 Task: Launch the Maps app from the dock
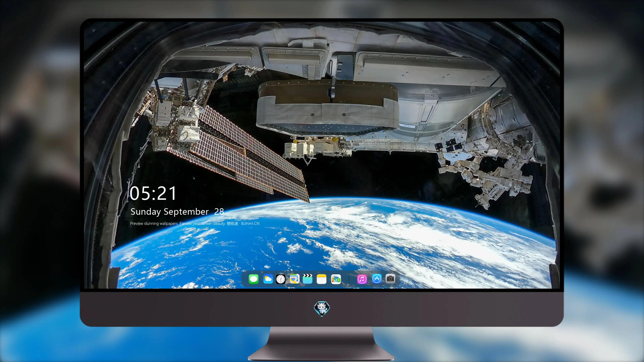pyautogui.click(x=294, y=279)
